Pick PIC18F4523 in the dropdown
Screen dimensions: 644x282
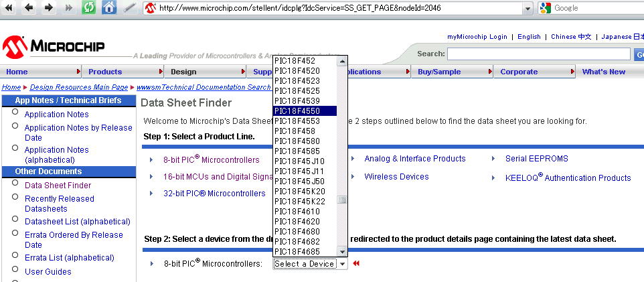click(x=305, y=80)
